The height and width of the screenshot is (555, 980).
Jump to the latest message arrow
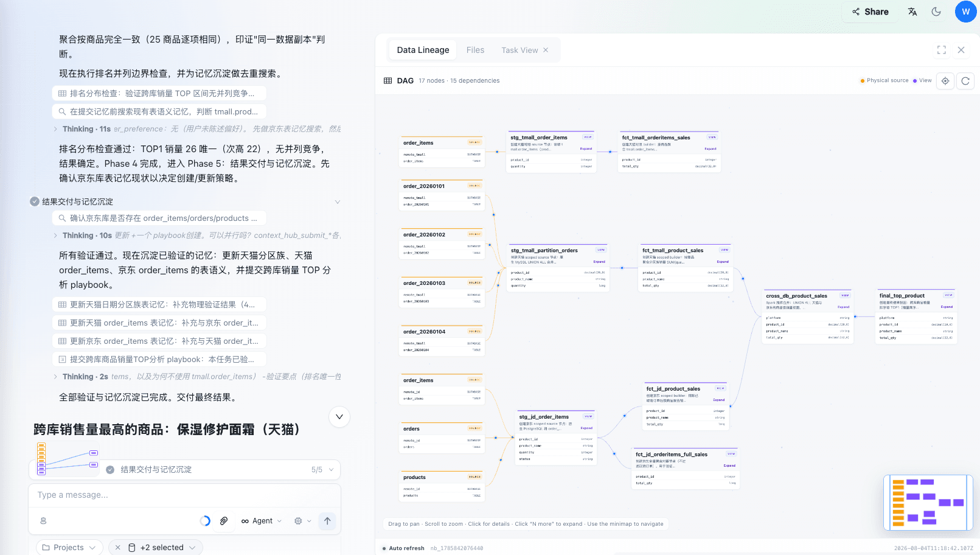339,417
